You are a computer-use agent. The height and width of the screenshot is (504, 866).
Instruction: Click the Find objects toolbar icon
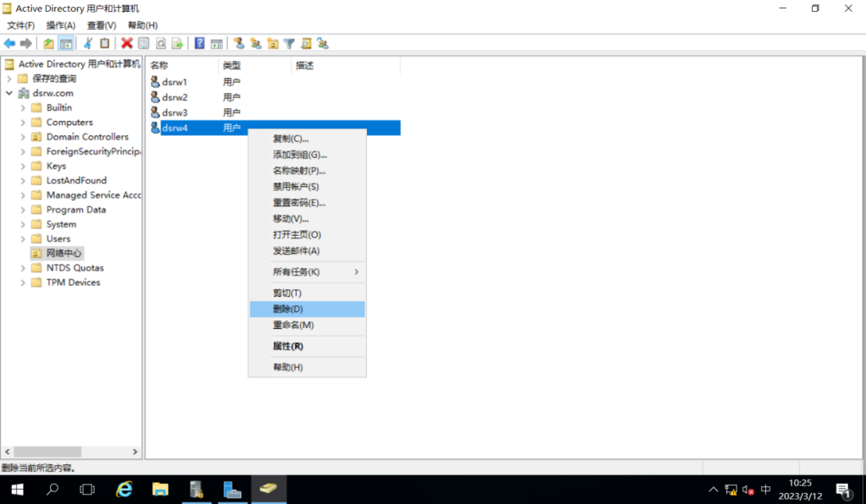[306, 43]
